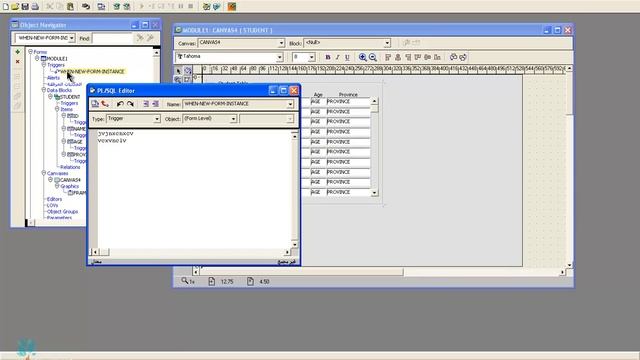Click the Open folder icon in main toolbar
Viewport: 640px width, 360px height.
[15, 7]
